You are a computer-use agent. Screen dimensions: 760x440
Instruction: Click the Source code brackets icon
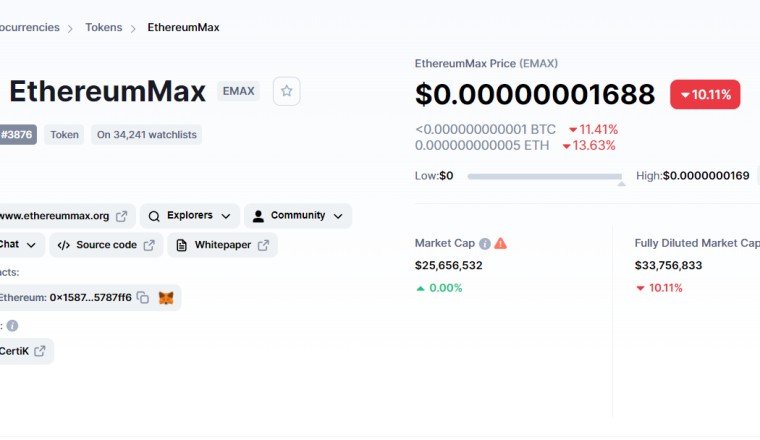[x=63, y=245]
